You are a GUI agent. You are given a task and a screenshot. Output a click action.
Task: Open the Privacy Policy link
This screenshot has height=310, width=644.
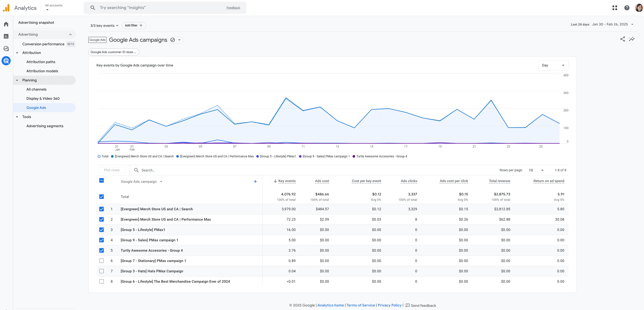click(389, 305)
